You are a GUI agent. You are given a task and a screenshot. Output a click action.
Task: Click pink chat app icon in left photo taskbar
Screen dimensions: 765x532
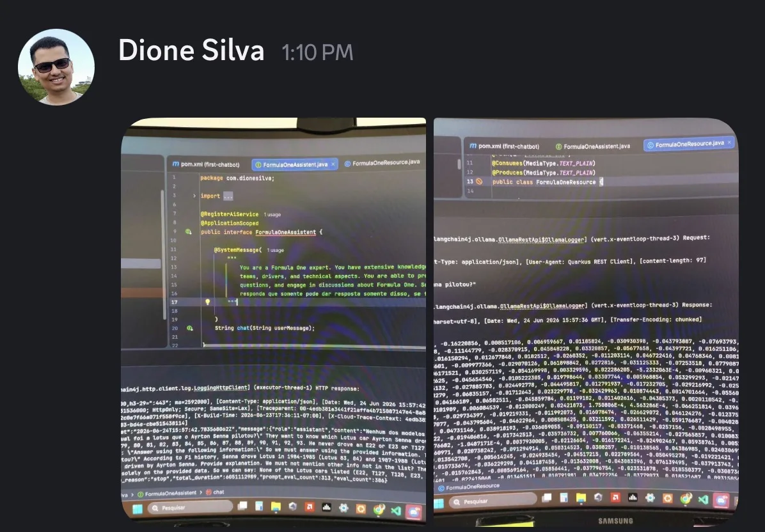coord(414,512)
